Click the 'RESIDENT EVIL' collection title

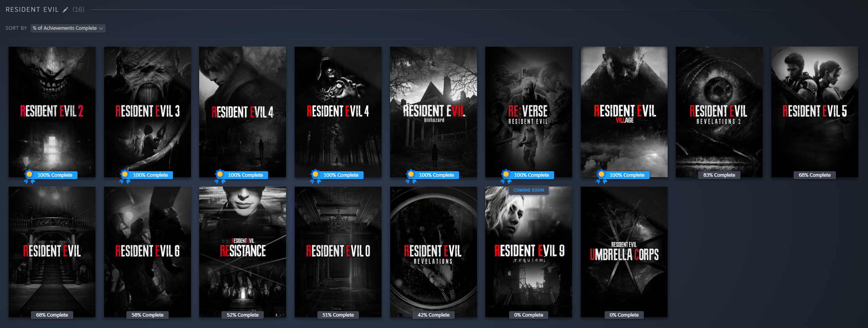click(x=32, y=9)
